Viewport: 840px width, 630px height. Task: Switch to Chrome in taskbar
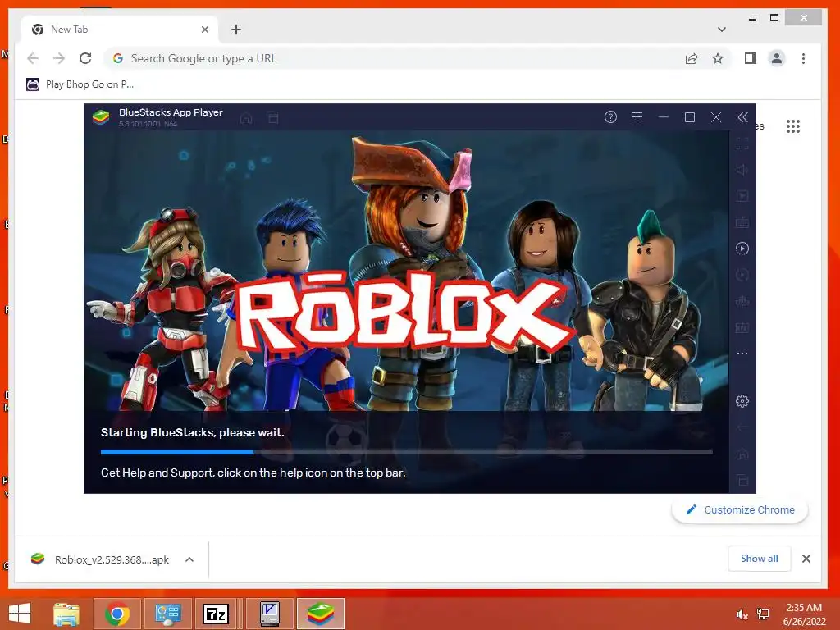point(116,614)
